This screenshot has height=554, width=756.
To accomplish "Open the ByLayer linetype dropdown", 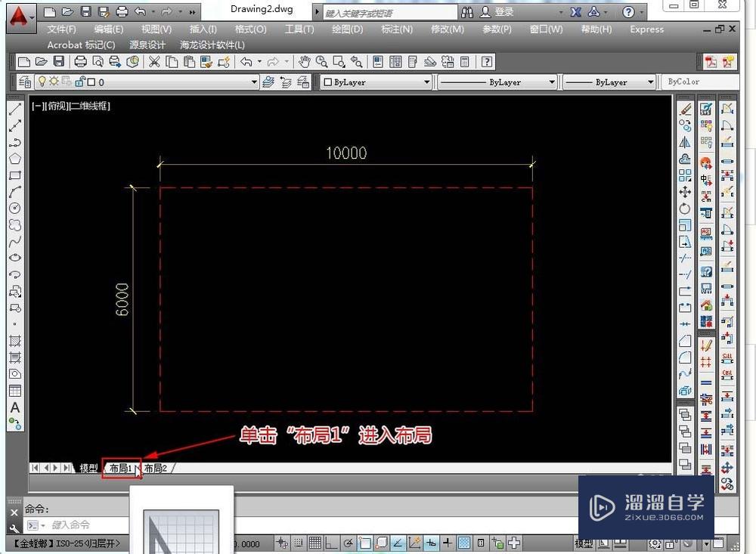I will (x=552, y=82).
